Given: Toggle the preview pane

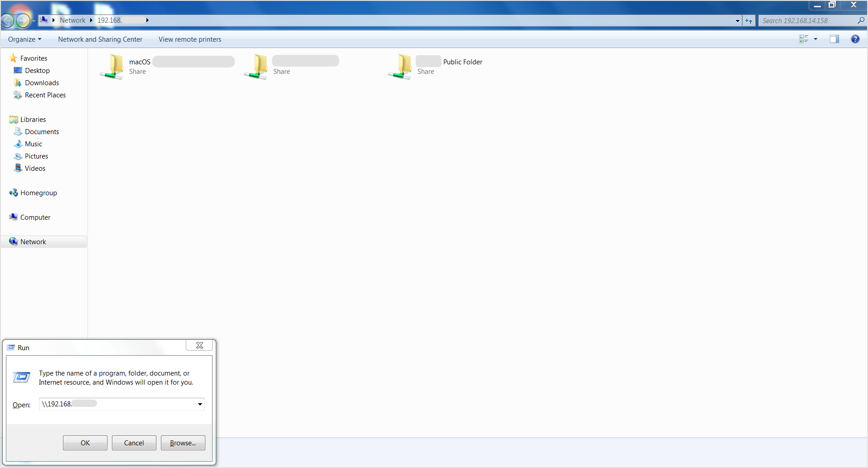Looking at the screenshot, I should (x=834, y=39).
